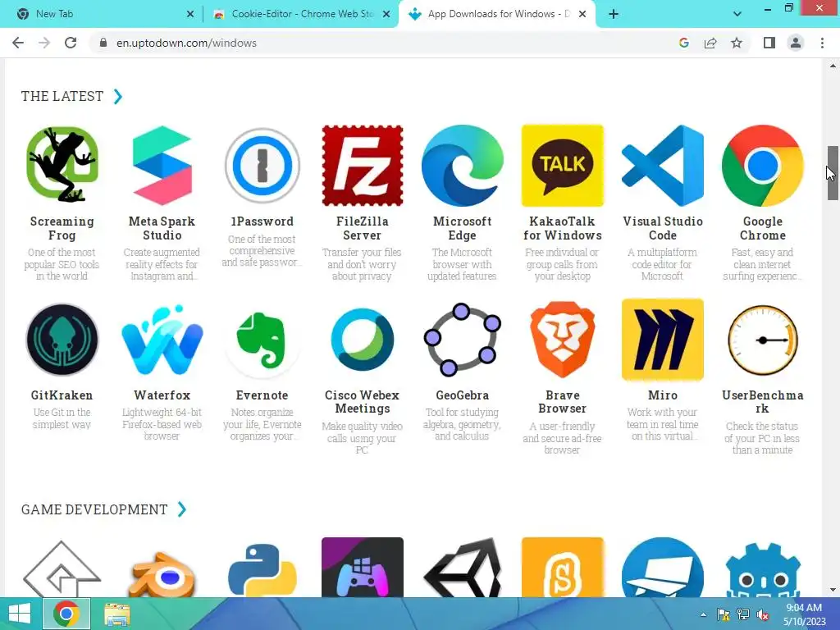
Task: Click the scrollbar down arrow
Action: coord(833,590)
